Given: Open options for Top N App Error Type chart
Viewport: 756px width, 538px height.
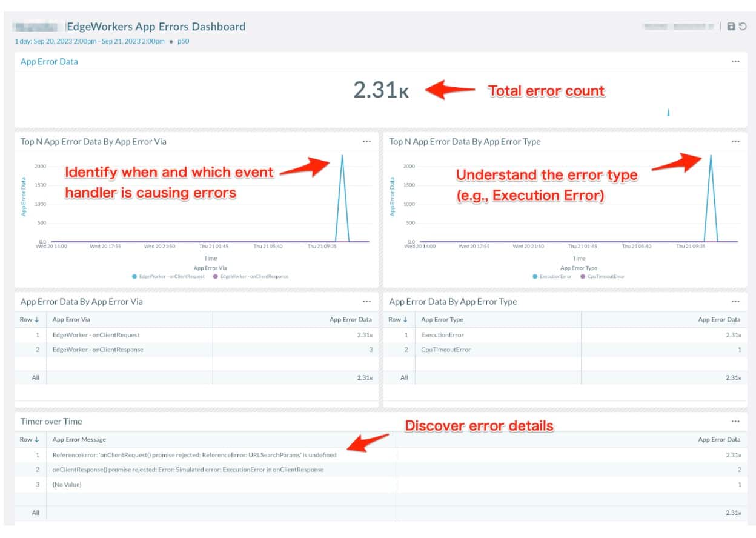Looking at the screenshot, I should (735, 141).
